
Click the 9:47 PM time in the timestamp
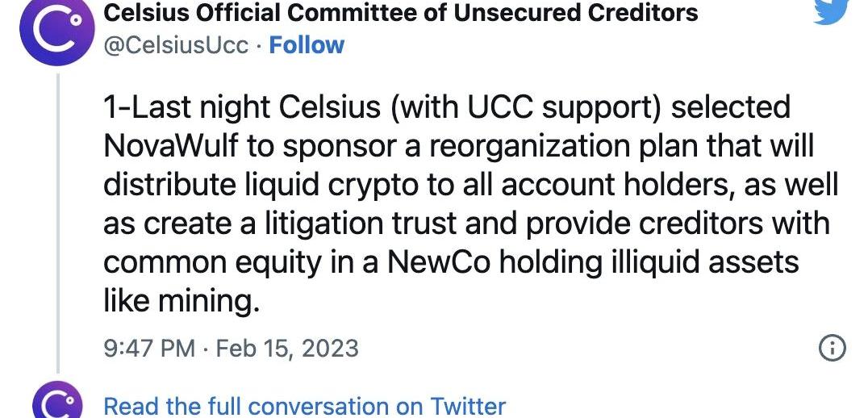click(149, 349)
